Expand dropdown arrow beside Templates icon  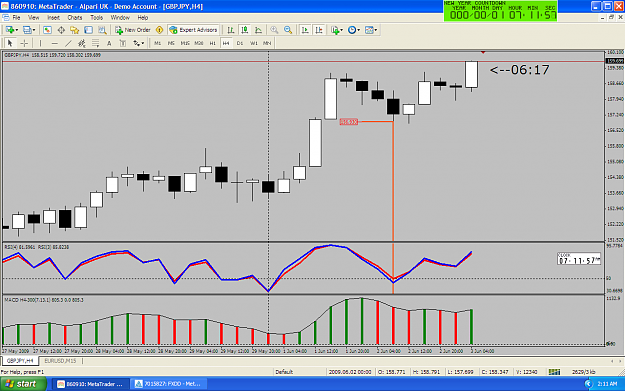click(x=376, y=30)
